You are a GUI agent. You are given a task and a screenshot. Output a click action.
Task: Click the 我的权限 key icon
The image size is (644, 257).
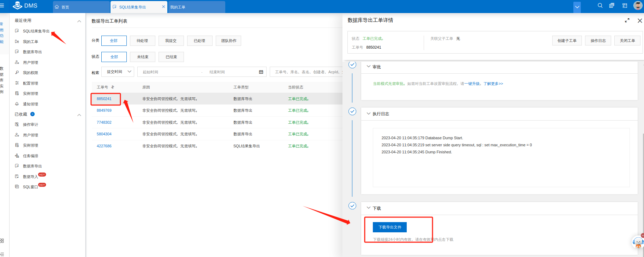(17, 73)
